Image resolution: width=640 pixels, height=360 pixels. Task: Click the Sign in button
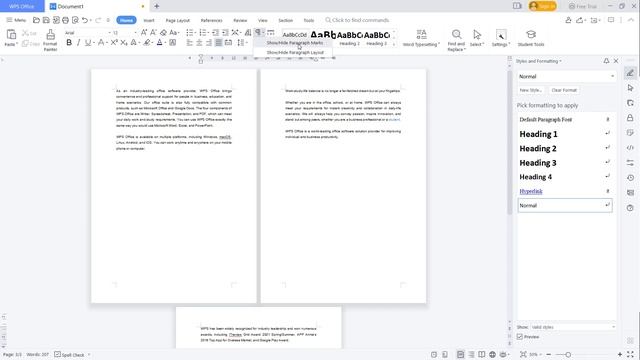pyautogui.click(x=542, y=6)
